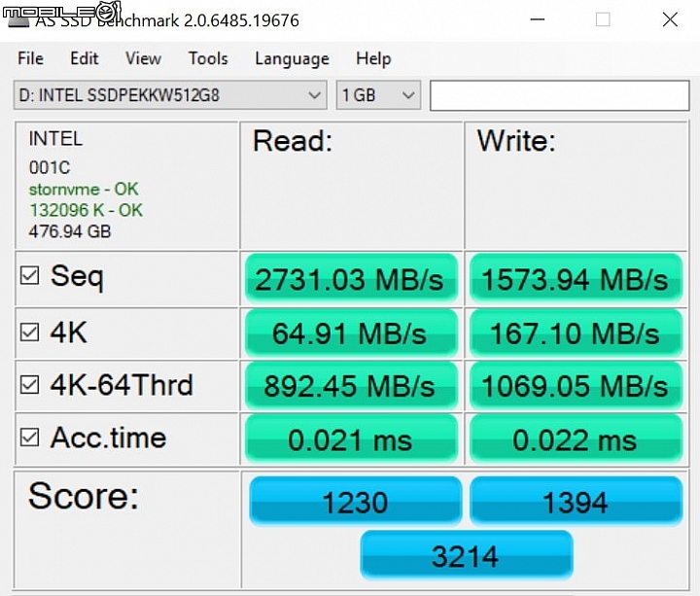Click the read score 1230
This screenshot has height=596, width=700.
pyautogui.click(x=356, y=502)
